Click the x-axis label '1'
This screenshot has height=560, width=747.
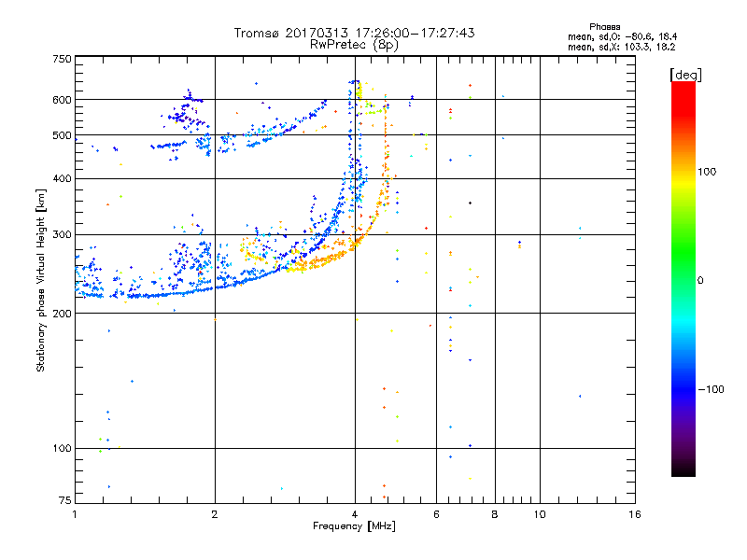(x=75, y=514)
